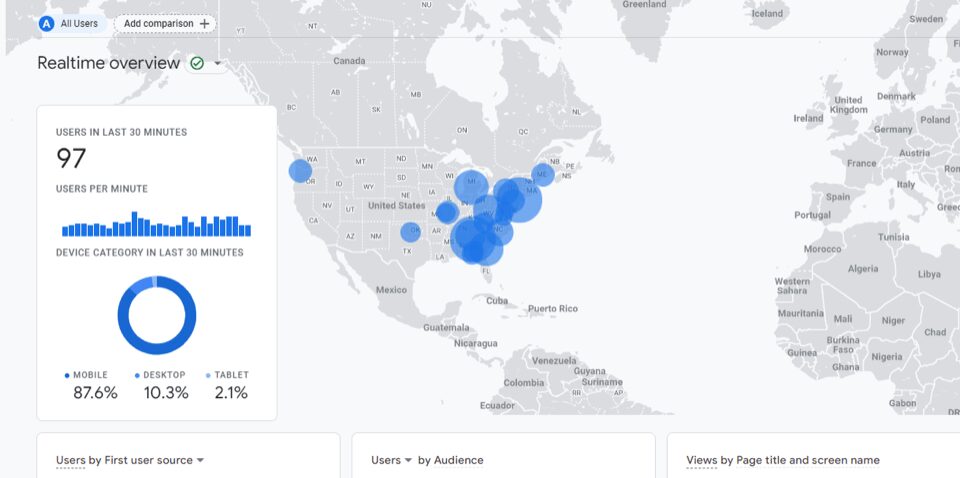Open the First user source dropdown arrow
The width and height of the screenshot is (960, 478).
[x=200, y=460]
